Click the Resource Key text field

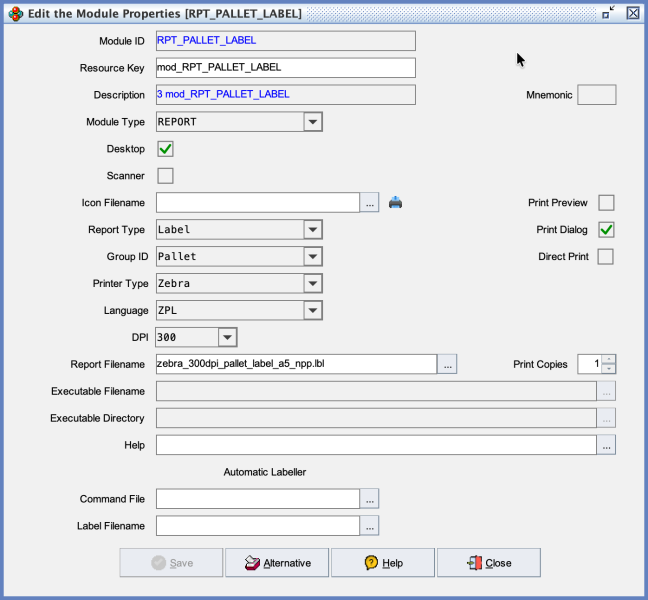click(286, 67)
